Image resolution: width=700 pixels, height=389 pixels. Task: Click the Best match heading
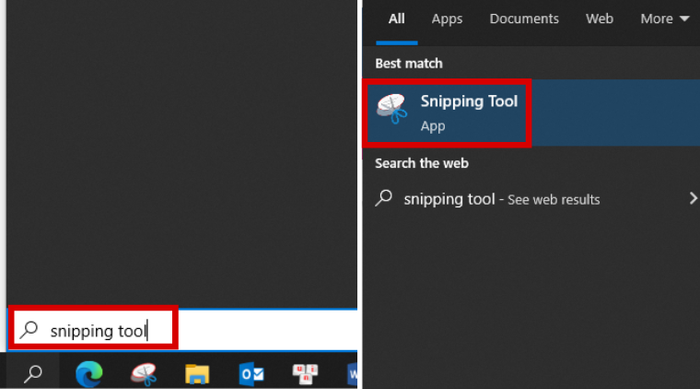coord(409,63)
